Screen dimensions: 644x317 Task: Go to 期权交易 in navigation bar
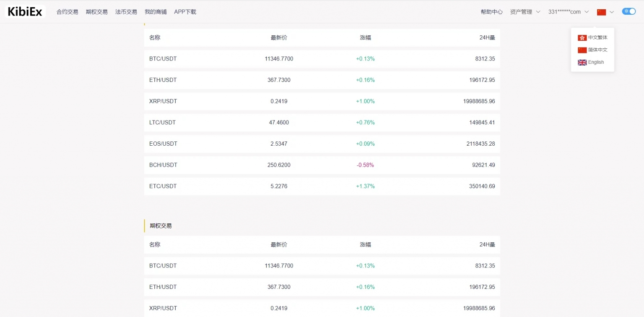coord(97,12)
